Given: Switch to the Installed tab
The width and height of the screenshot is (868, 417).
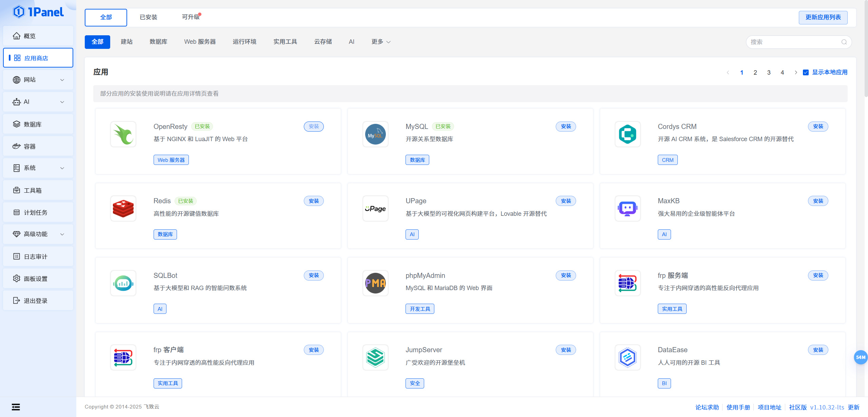Looking at the screenshot, I should click(x=149, y=17).
